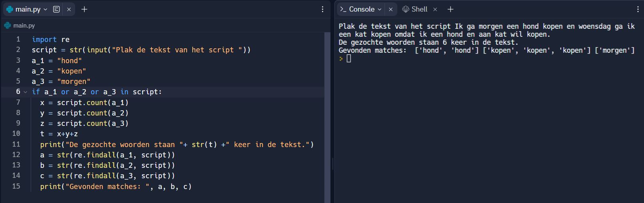This screenshot has height=203, width=644.
Task: Open the console pane three-dot menu
Action: click(638, 9)
